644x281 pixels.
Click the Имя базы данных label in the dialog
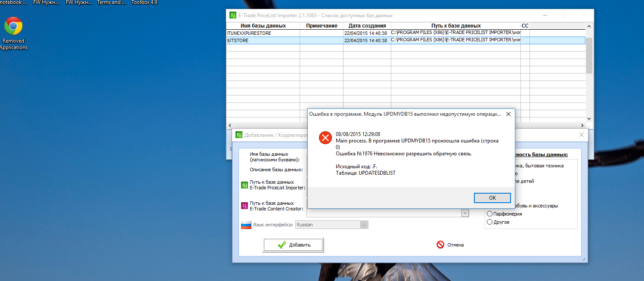click(x=275, y=157)
